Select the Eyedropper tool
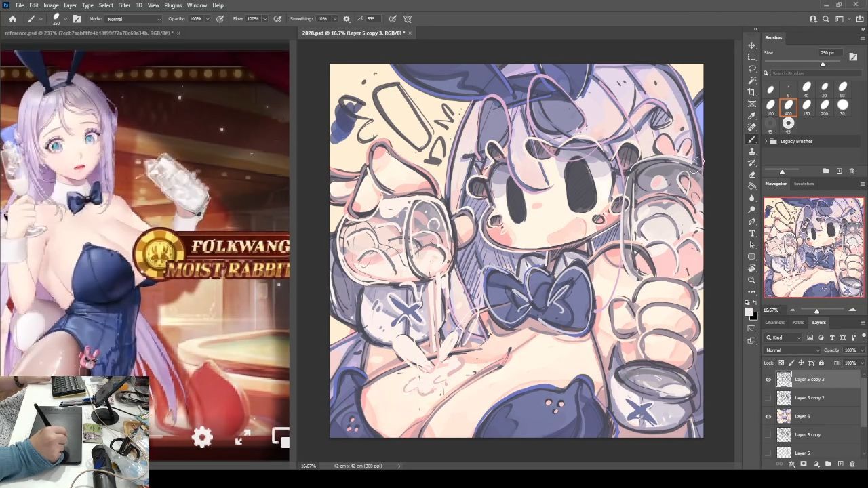The image size is (868, 488). coord(752,116)
